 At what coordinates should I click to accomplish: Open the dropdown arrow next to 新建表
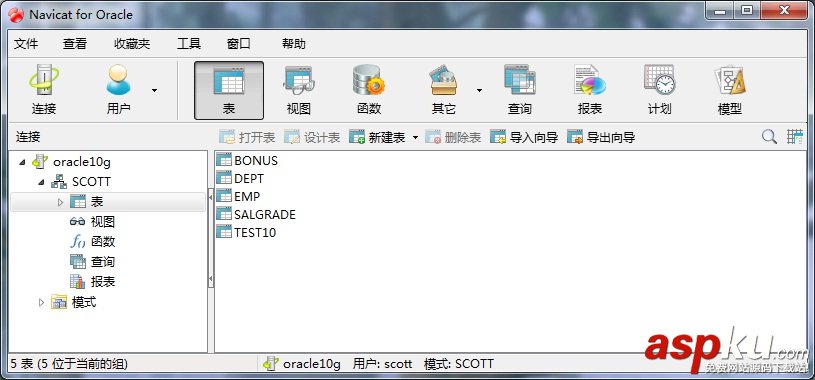pyautogui.click(x=415, y=138)
